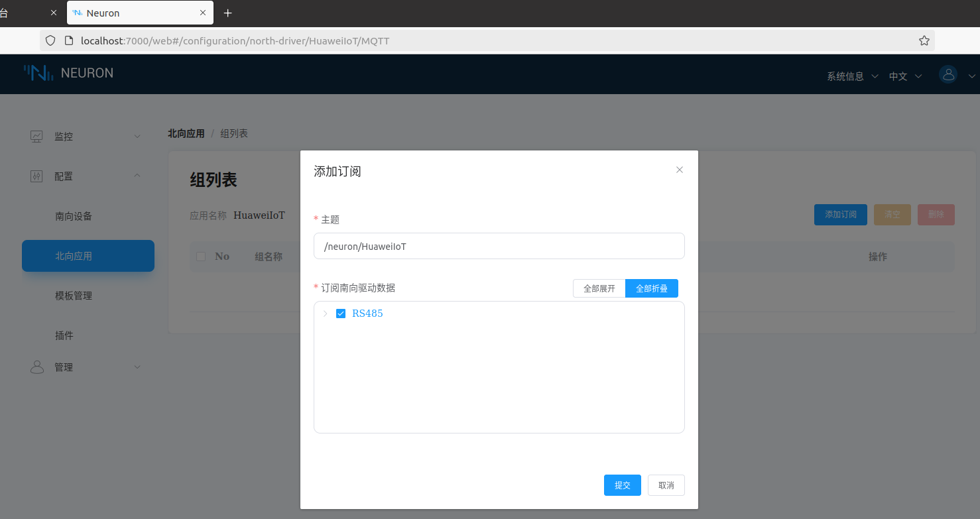Image resolution: width=980 pixels, height=519 pixels.
Task: Click the 主题 topic input field
Action: coord(499,246)
